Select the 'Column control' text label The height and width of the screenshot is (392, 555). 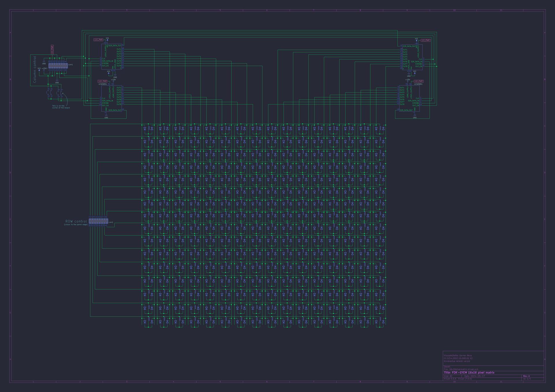click(x=35, y=69)
